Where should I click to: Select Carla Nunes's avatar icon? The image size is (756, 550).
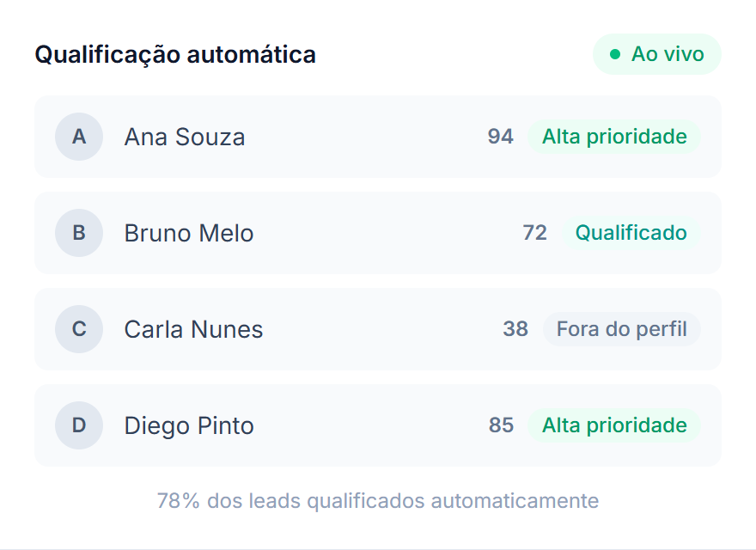[79, 329]
